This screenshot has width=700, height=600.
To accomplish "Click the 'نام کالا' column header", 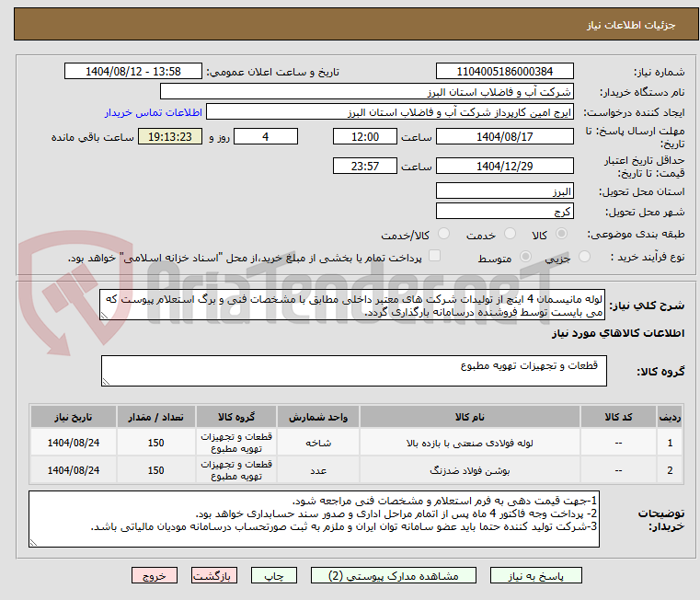I will click(x=470, y=417).
